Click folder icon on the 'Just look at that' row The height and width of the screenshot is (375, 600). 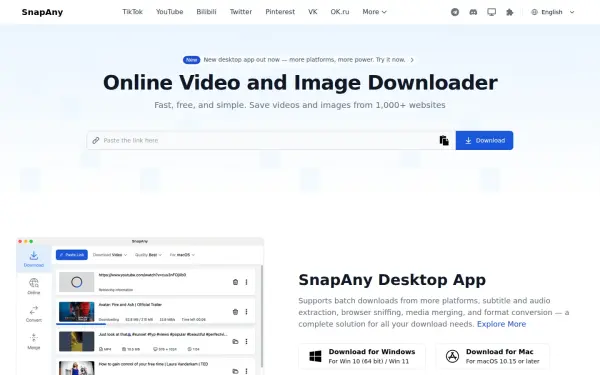(235, 341)
